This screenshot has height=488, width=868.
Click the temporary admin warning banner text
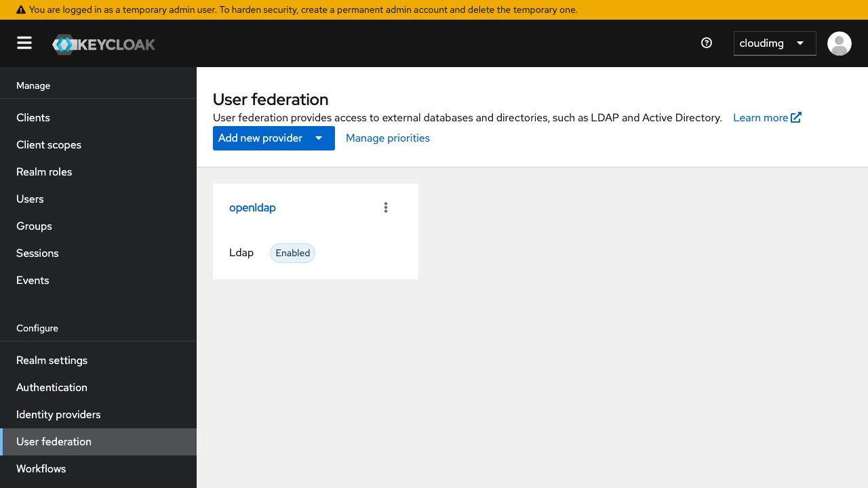pos(303,10)
